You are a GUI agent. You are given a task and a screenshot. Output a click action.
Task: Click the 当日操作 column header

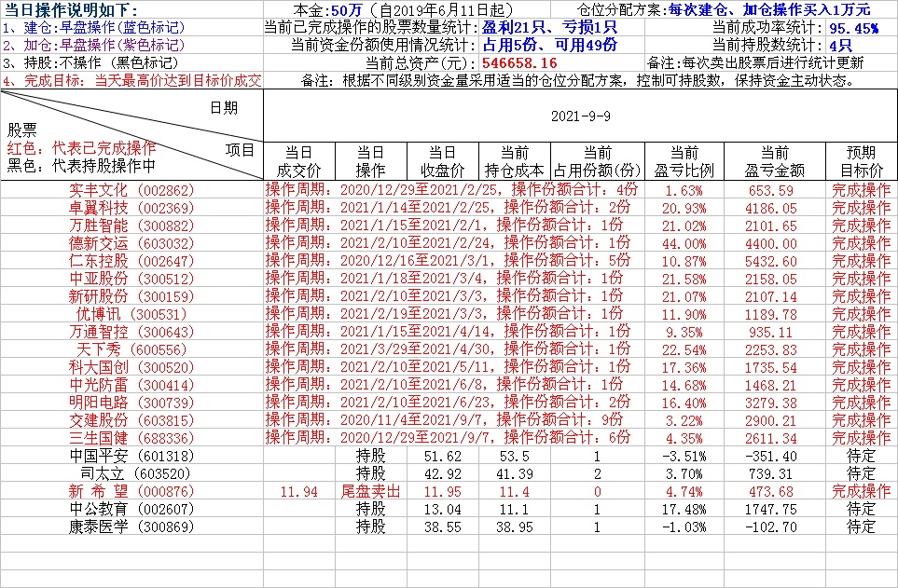coord(370,161)
